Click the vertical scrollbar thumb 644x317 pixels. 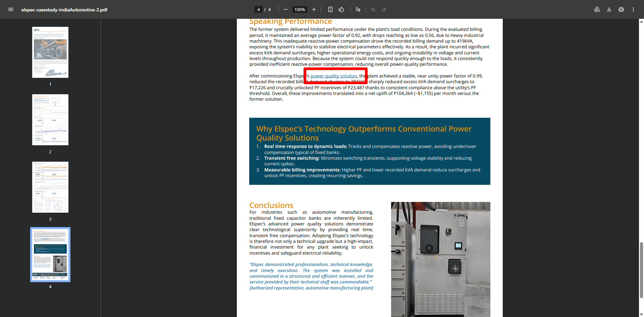coord(641,270)
